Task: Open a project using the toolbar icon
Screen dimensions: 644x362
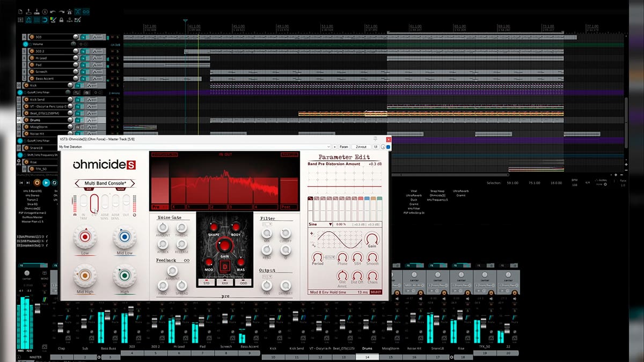Action: pyautogui.click(x=29, y=11)
